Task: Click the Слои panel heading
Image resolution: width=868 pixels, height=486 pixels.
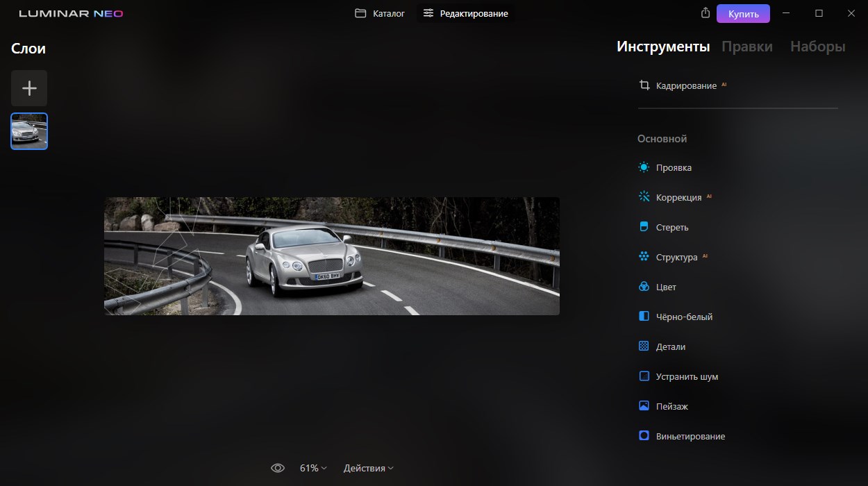Action: pyautogui.click(x=28, y=49)
